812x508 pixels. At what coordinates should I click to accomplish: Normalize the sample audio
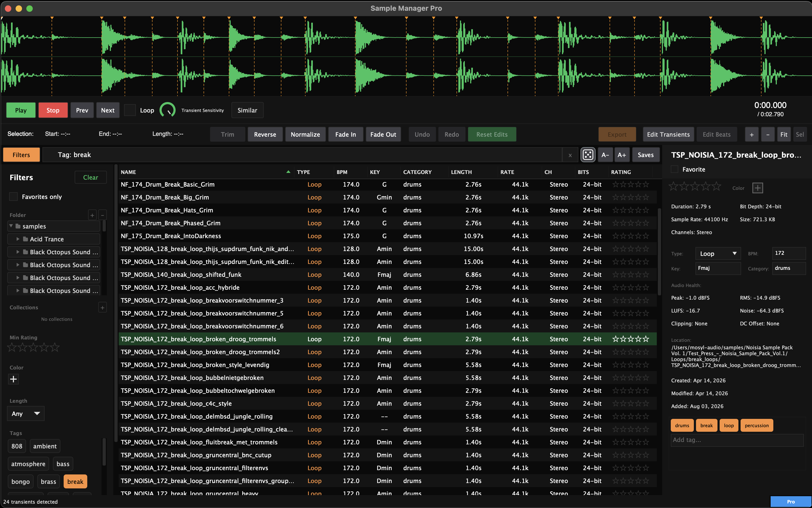(x=305, y=135)
